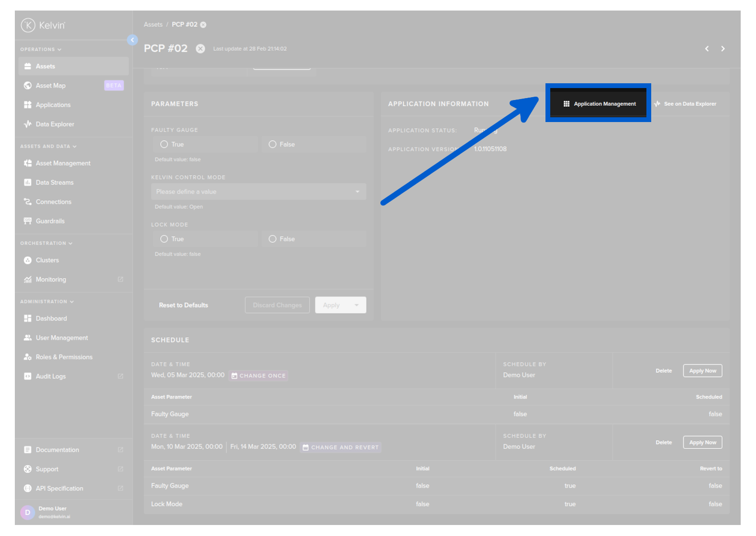Image resolution: width=756 pixels, height=536 pixels.
Task: Click Apply Now for 05 Mar schedule
Action: 702,371
